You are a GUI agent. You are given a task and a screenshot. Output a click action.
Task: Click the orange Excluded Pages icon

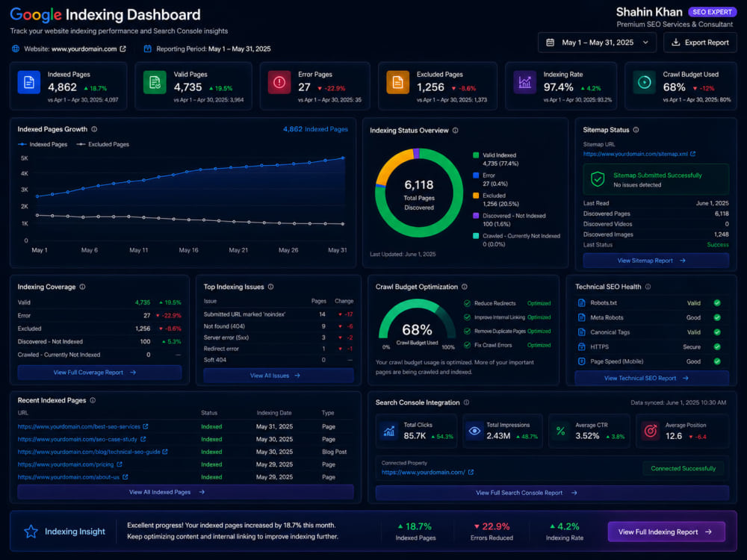[x=398, y=82]
